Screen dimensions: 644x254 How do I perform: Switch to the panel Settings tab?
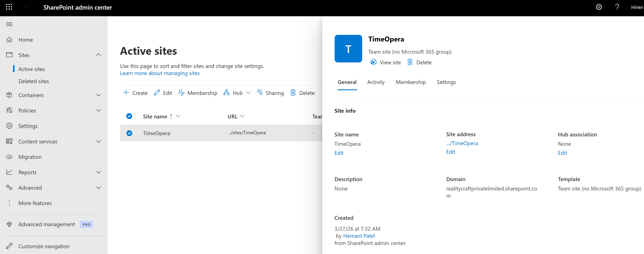(446, 82)
